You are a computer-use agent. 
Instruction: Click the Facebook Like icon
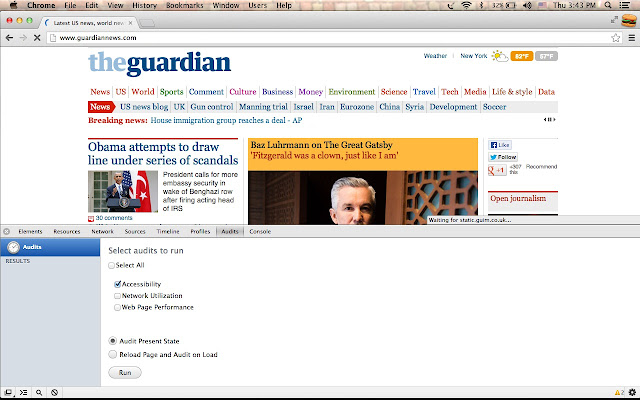[x=500, y=145]
